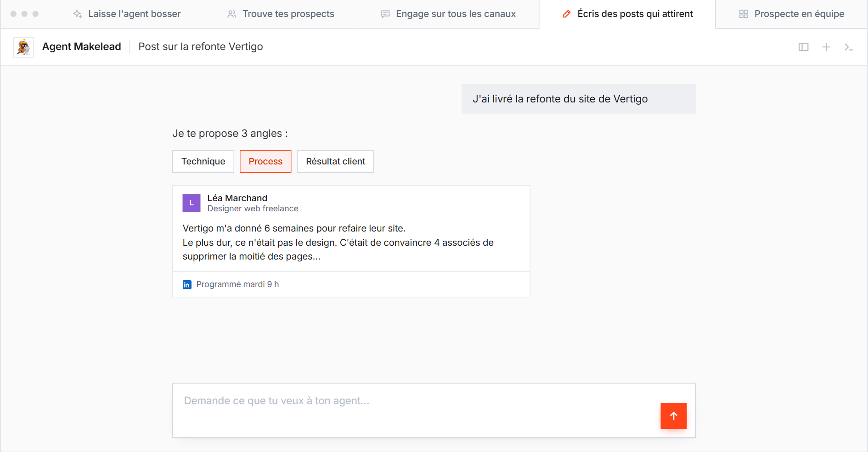The height and width of the screenshot is (452, 868).
Task: Click the 'Léa Marchand' author name
Action: 237,198
